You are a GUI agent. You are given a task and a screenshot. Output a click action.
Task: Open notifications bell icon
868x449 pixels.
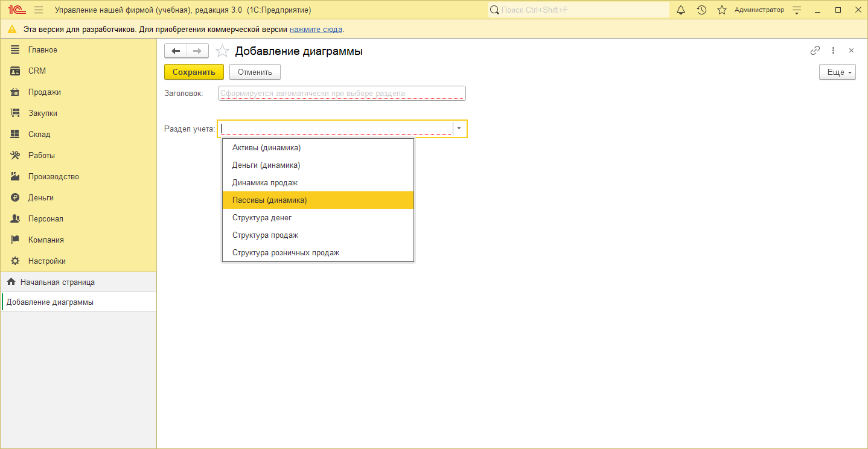coord(681,10)
